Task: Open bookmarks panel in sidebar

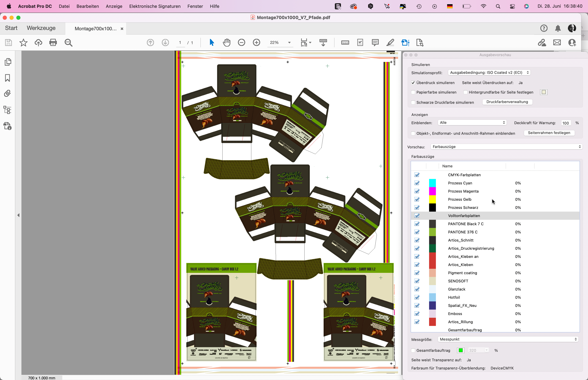Action: point(8,78)
